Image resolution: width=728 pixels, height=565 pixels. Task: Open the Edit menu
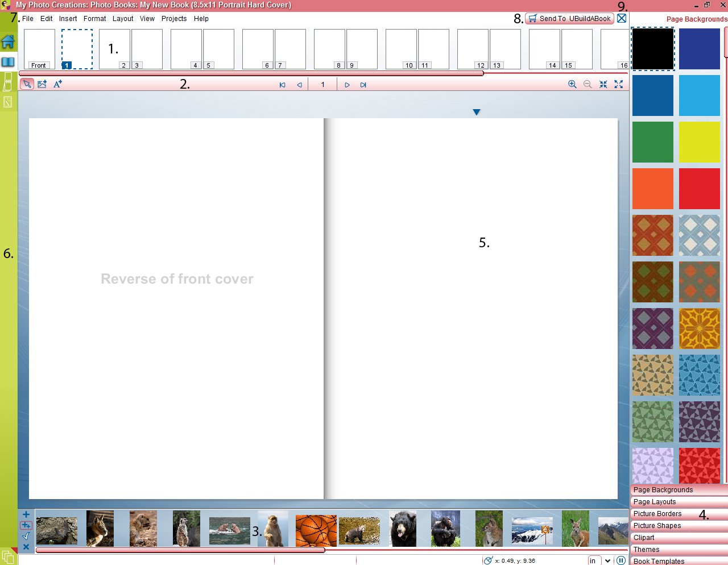47,19
